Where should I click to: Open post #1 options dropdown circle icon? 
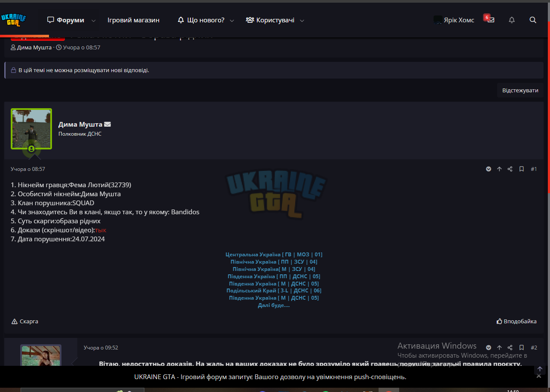coord(489,169)
